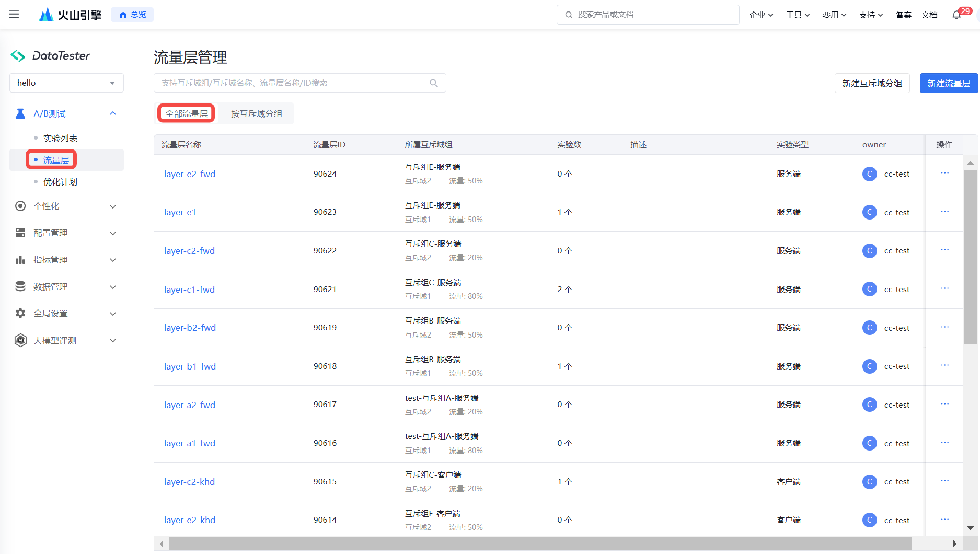Open more actions for layer-c2-fwd
The image size is (980, 554).
pyautogui.click(x=944, y=250)
